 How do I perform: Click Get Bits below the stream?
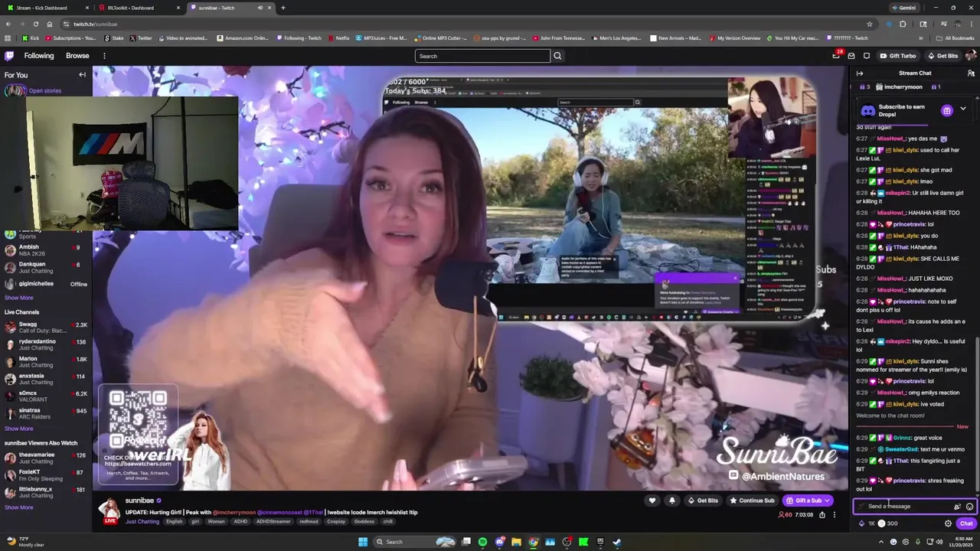pyautogui.click(x=702, y=500)
